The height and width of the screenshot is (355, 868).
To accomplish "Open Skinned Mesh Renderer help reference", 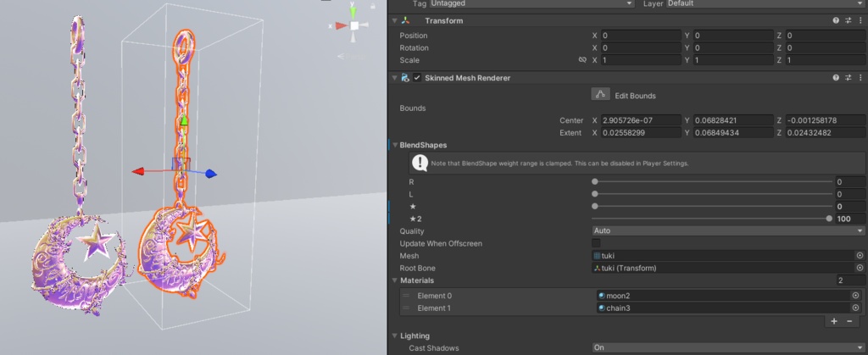I will 836,78.
